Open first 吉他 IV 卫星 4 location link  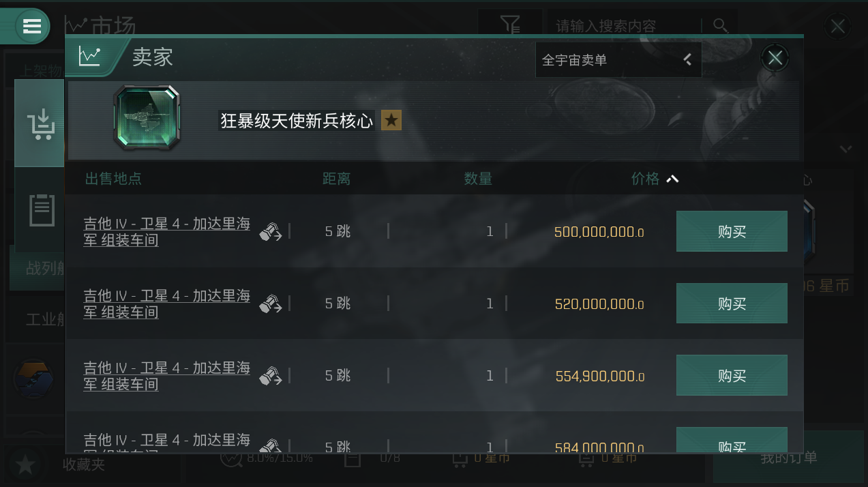click(x=167, y=232)
